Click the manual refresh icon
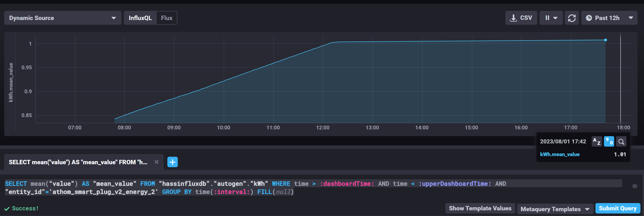This screenshot has width=644, height=216. pos(572,18)
